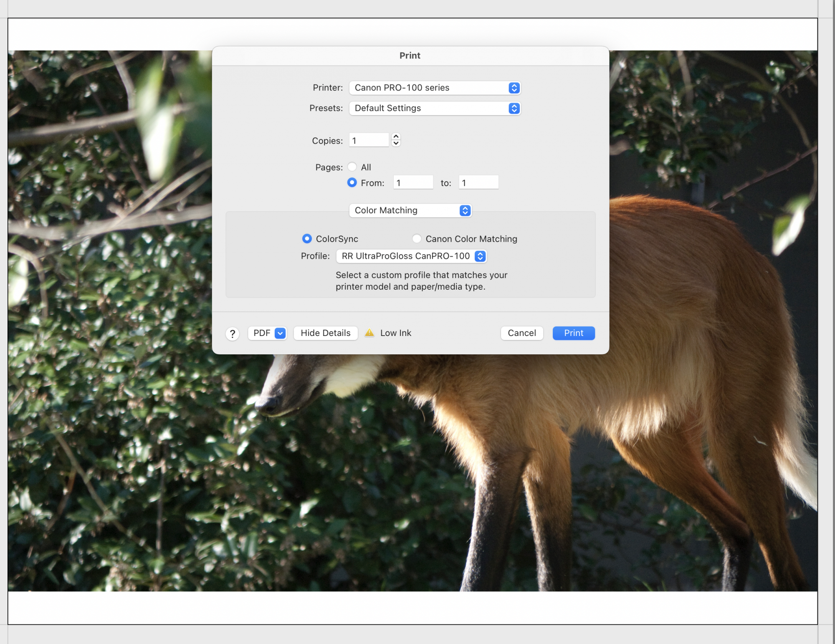Click the Copies number input field
Viewport: 835px width, 644px height.
click(x=369, y=140)
